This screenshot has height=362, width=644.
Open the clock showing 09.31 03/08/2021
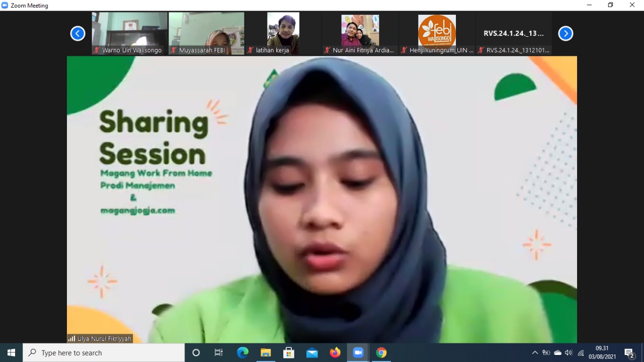[602, 352]
